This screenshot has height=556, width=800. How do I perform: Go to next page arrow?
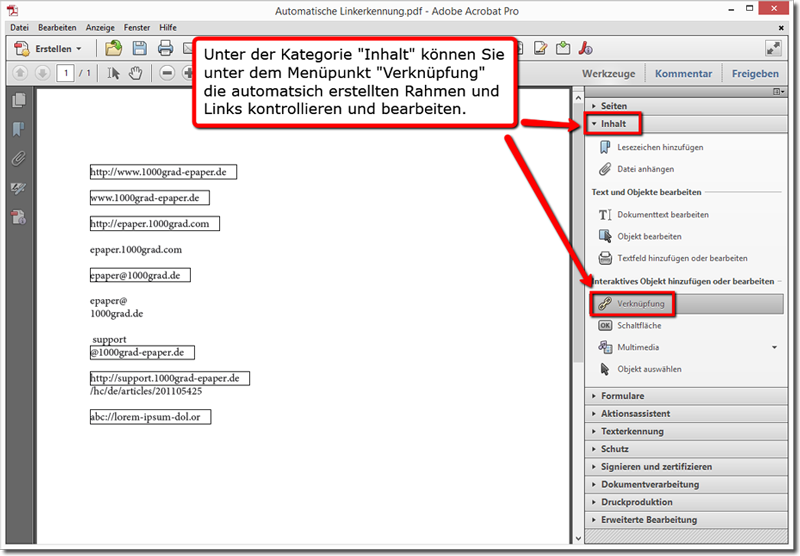pyautogui.click(x=42, y=73)
